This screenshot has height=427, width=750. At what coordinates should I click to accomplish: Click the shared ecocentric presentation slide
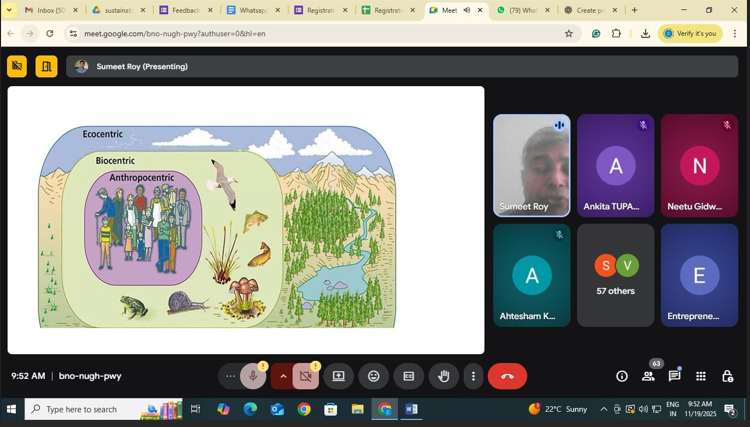click(x=245, y=220)
